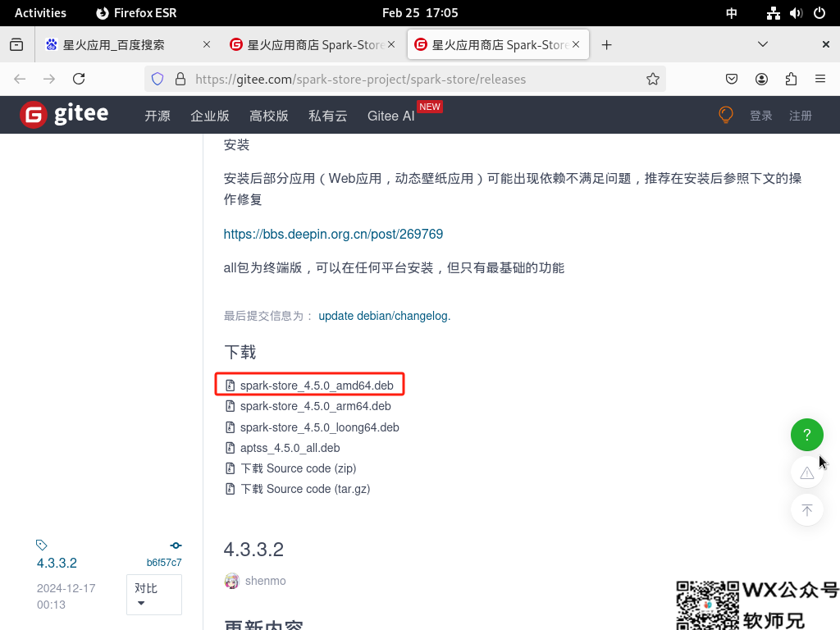Viewport: 840px width, 630px height.
Task: Open the Firefox account icon
Action: click(761, 80)
